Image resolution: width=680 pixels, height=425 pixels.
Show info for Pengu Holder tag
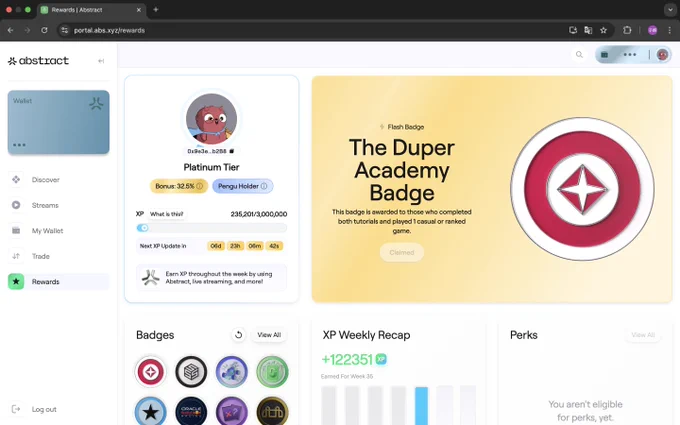tap(264, 186)
